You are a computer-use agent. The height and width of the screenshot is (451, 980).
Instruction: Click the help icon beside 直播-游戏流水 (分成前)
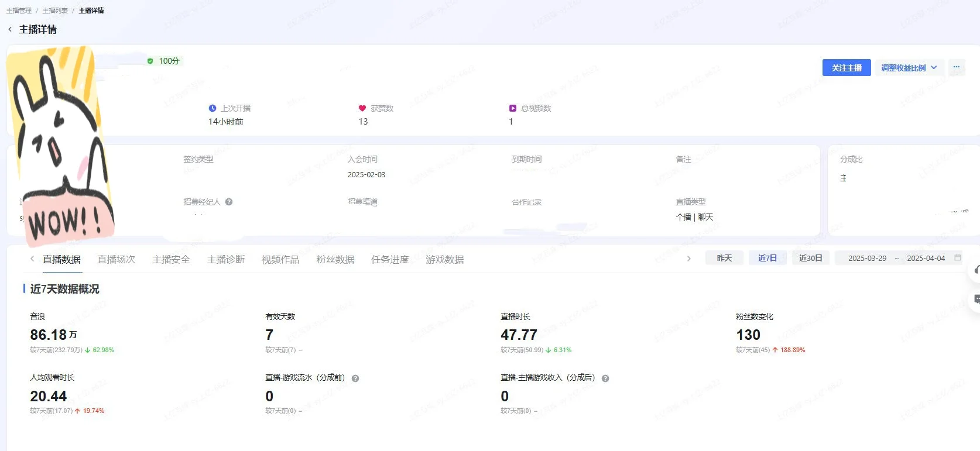(355, 378)
